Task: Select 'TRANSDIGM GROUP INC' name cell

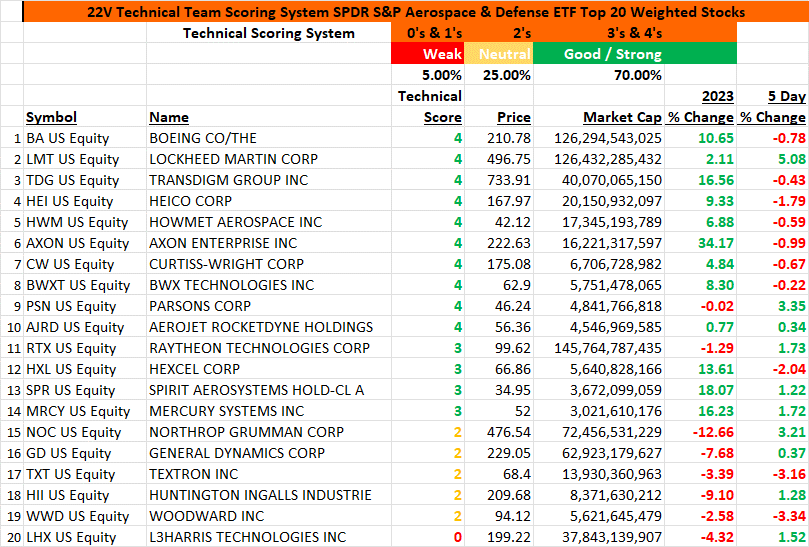Action: click(269, 180)
